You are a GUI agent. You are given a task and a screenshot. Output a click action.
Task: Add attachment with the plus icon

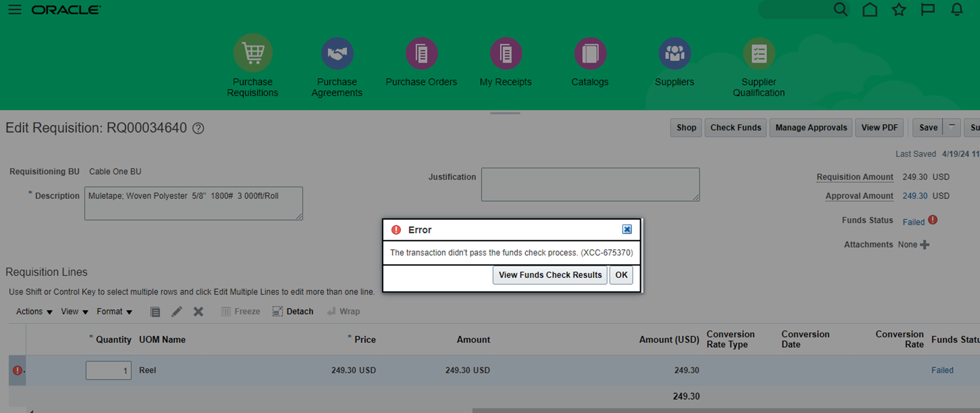(x=925, y=245)
